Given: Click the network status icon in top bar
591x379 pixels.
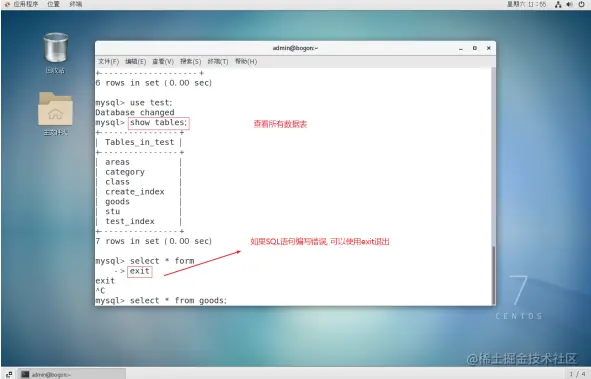Looking at the screenshot, I should pyautogui.click(x=558, y=5).
